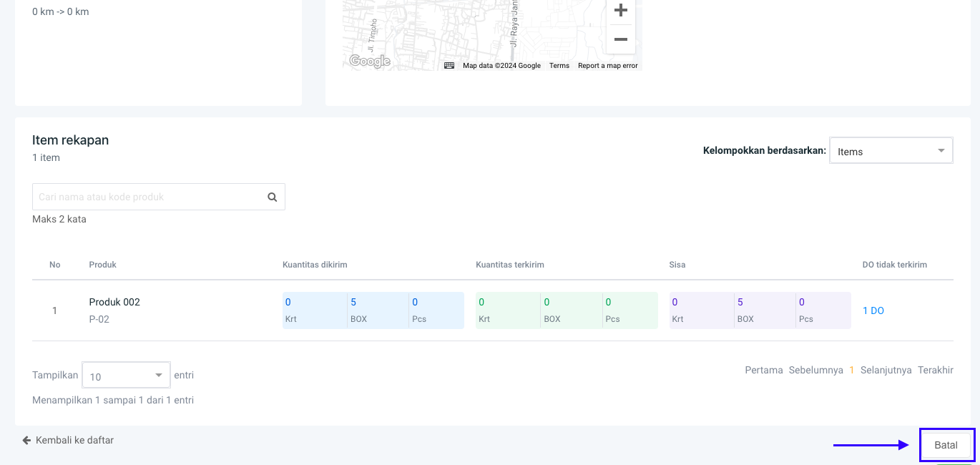Click Kembali ke daftar link
The height and width of the screenshot is (465, 980).
point(74,440)
